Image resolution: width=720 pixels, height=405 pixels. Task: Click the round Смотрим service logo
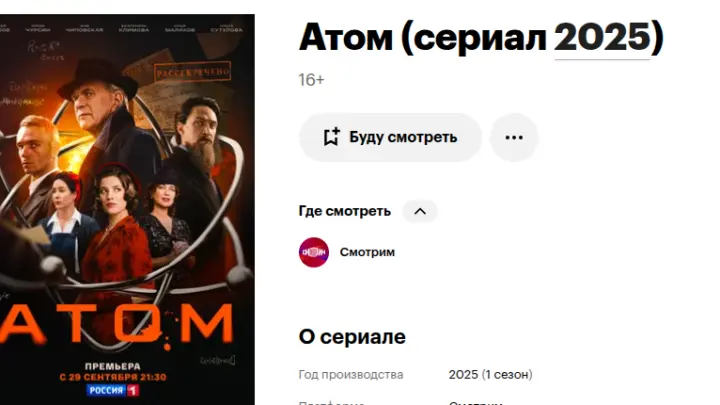(314, 252)
